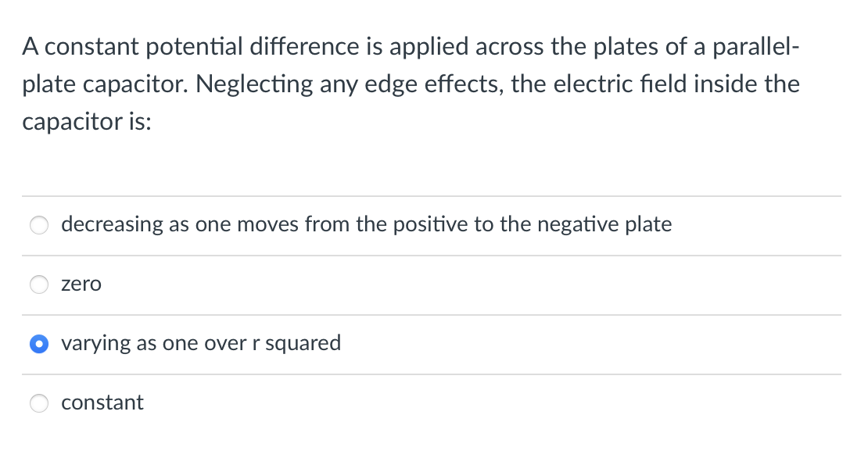Choose "constant" as your answer

tap(102, 403)
